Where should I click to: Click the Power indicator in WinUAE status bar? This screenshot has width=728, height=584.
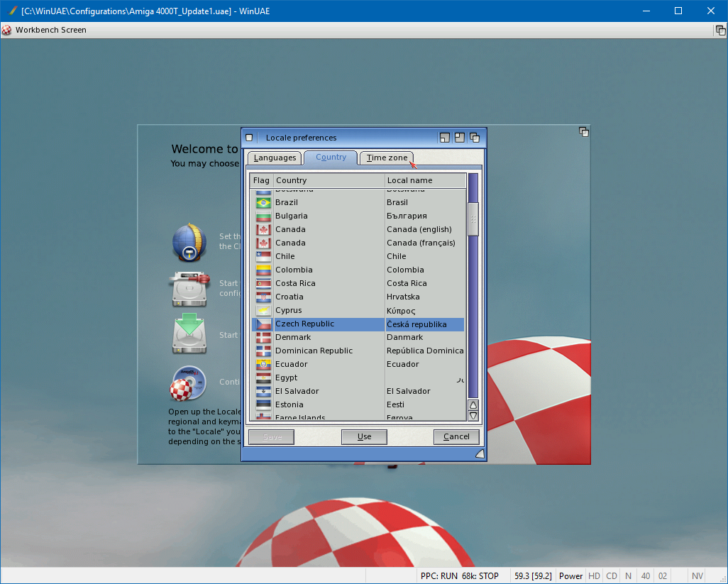[x=570, y=576]
